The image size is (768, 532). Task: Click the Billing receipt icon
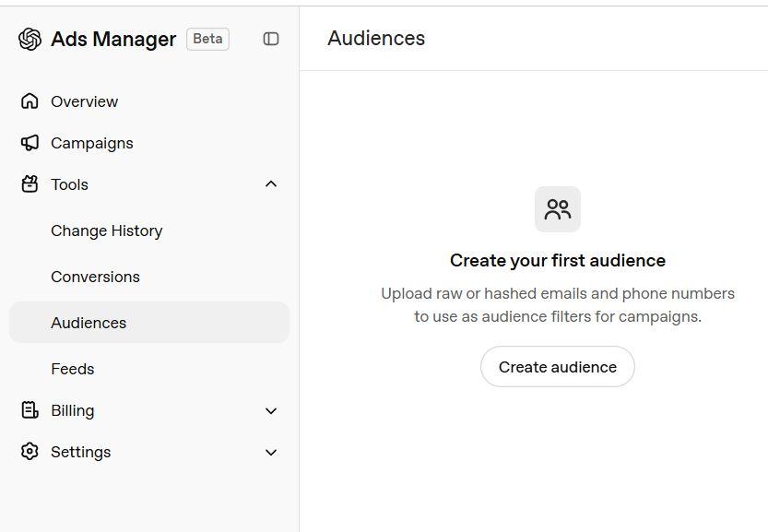click(30, 410)
